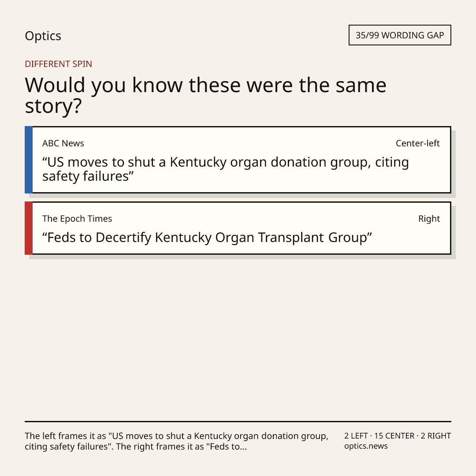This screenshot has width=476, height=476.
Task: Click the 'US moves to shut a Kentucky organ donation group' headline
Action: 226,169
